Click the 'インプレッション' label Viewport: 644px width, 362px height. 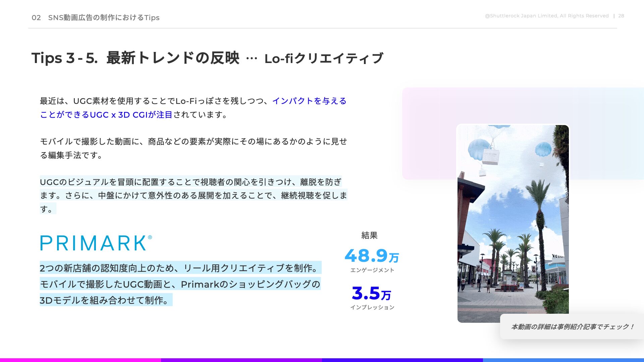click(x=372, y=307)
